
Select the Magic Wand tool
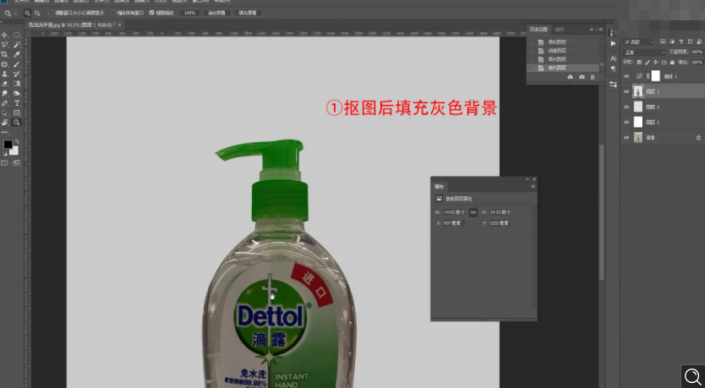(x=17, y=45)
